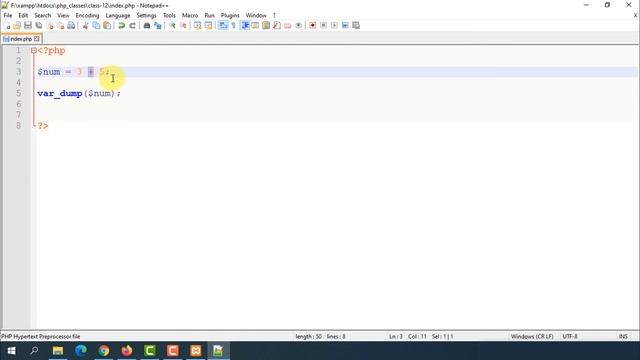Toggle synchronize vertical scrolling
Image resolution: width=640 pixels, height=360 pixels.
(x=197, y=25)
